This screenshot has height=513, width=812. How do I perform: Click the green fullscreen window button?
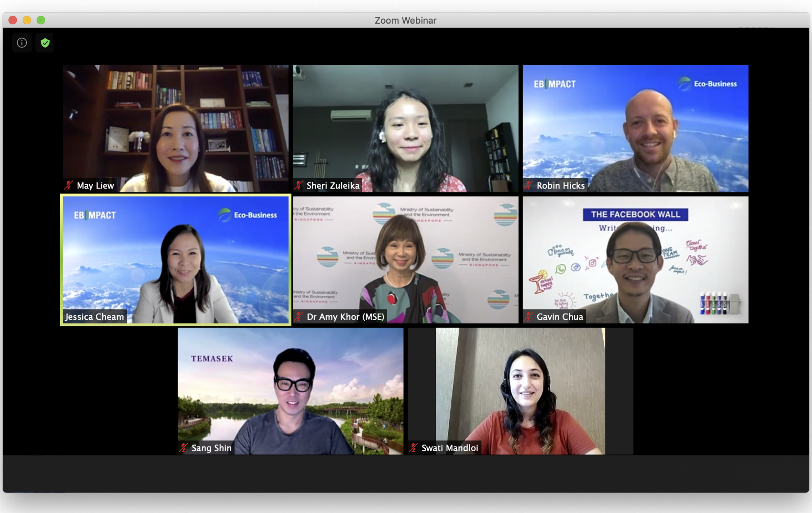pos(41,20)
